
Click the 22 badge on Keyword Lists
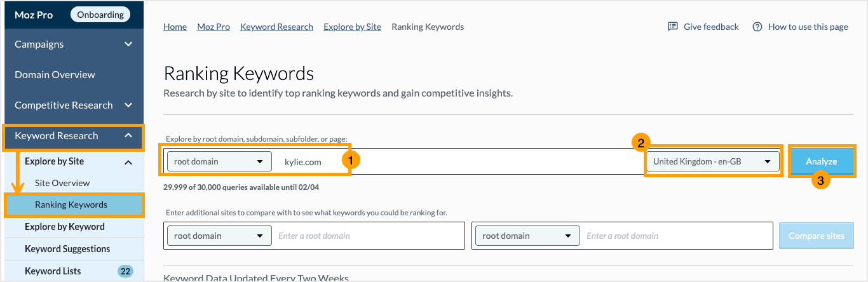[125, 271]
